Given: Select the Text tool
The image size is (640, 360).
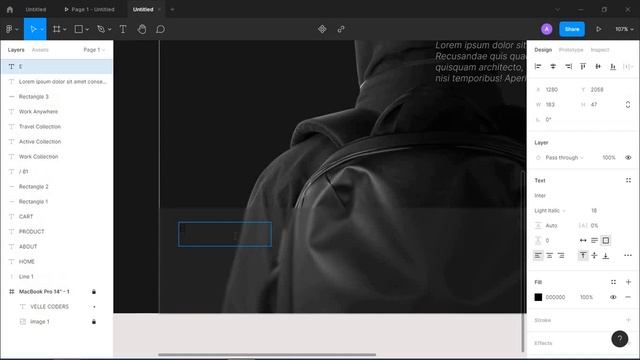Looking at the screenshot, I should point(123,29).
